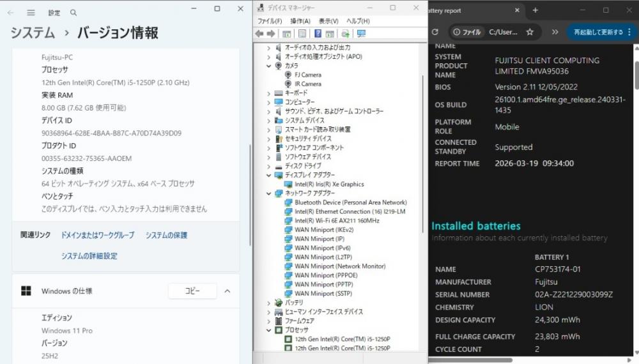Open システムの詳細設定 link
The image size is (639, 364).
(89, 255)
